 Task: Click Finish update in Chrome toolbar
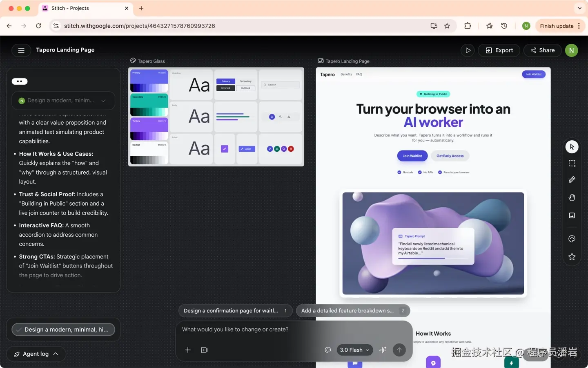pyautogui.click(x=560, y=26)
